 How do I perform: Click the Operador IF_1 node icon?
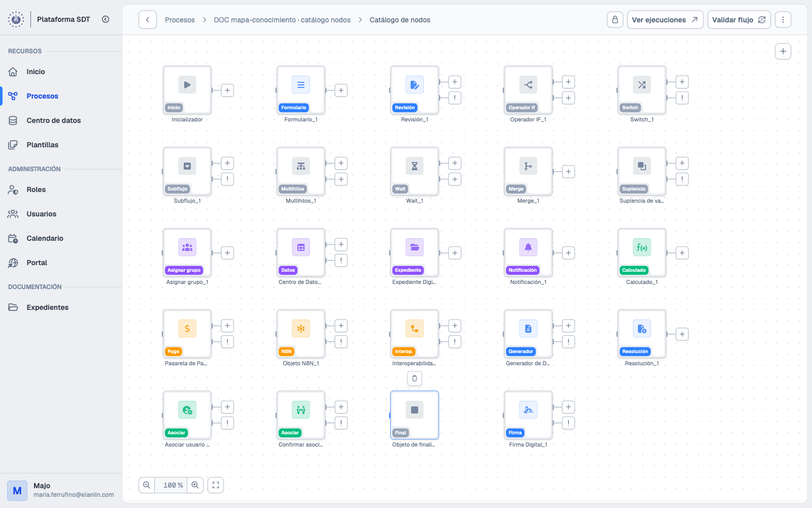coord(528,85)
